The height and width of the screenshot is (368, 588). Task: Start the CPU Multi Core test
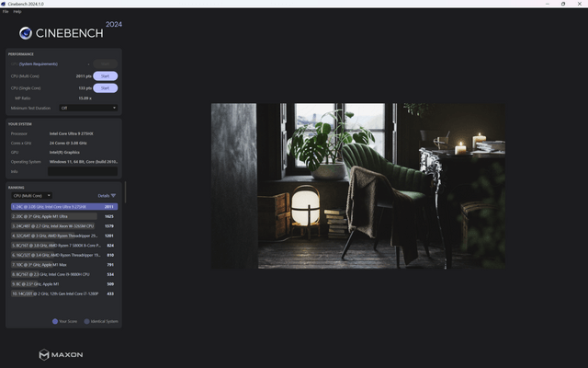coord(105,75)
